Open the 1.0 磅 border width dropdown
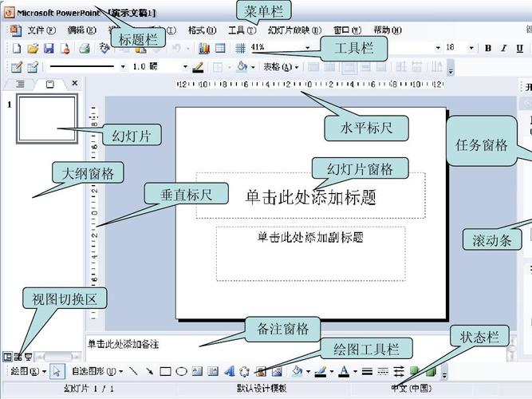 pos(185,67)
